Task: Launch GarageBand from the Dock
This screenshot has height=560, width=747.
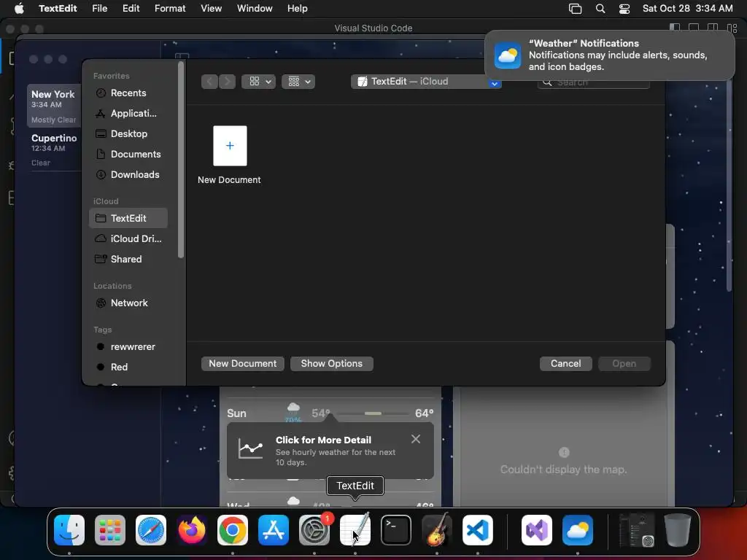Action: (437, 530)
